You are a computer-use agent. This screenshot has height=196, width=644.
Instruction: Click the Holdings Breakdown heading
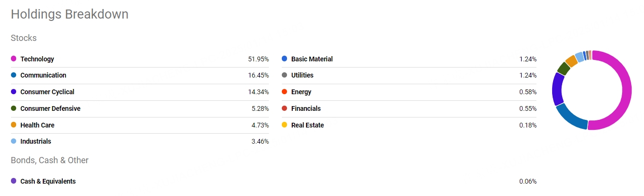69,14
